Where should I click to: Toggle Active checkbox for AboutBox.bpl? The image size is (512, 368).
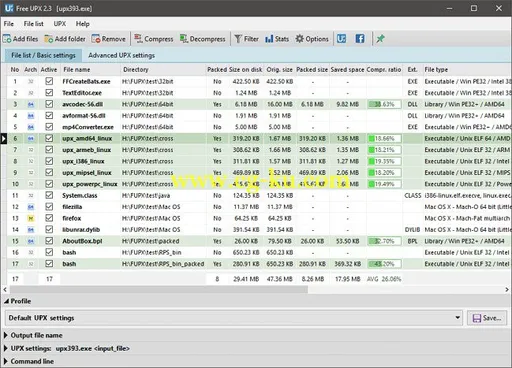pyautogui.click(x=49, y=241)
